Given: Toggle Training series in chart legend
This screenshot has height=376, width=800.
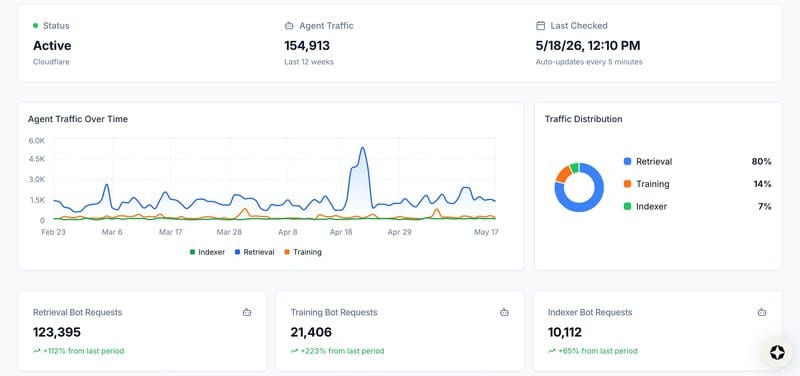Looking at the screenshot, I should (x=303, y=252).
